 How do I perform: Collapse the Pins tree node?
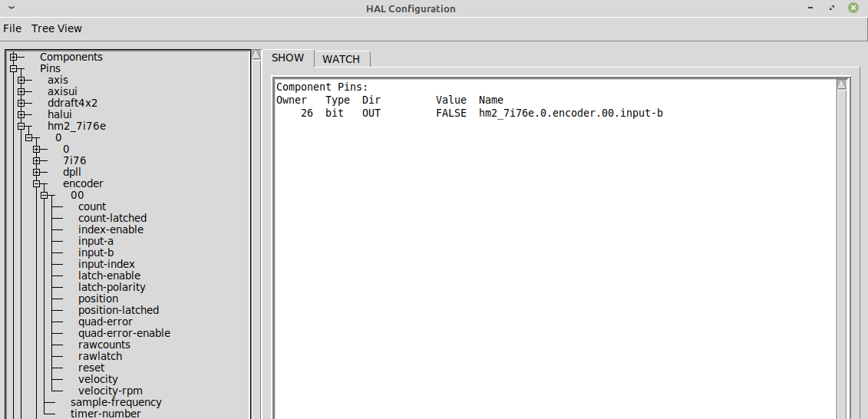[x=14, y=68]
